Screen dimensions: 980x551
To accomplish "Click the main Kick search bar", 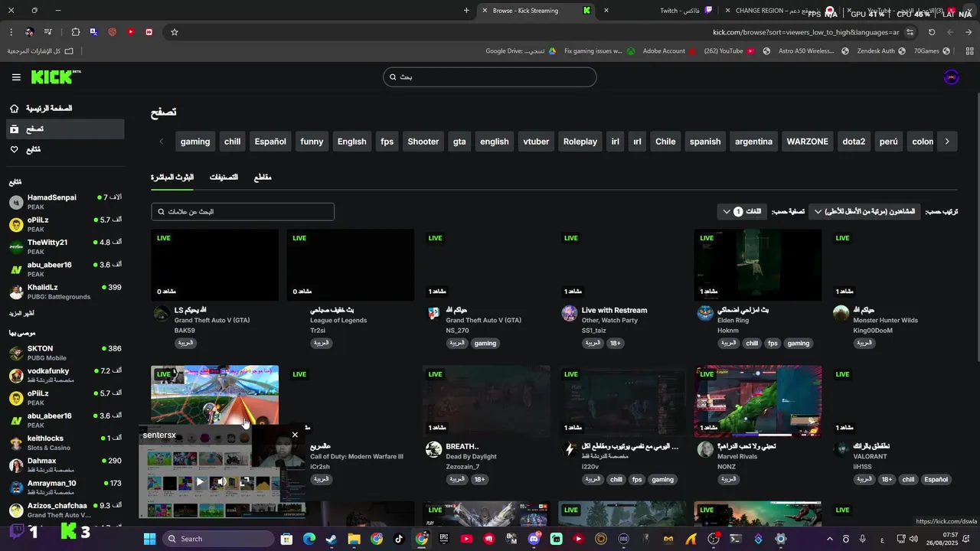I will (x=490, y=77).
